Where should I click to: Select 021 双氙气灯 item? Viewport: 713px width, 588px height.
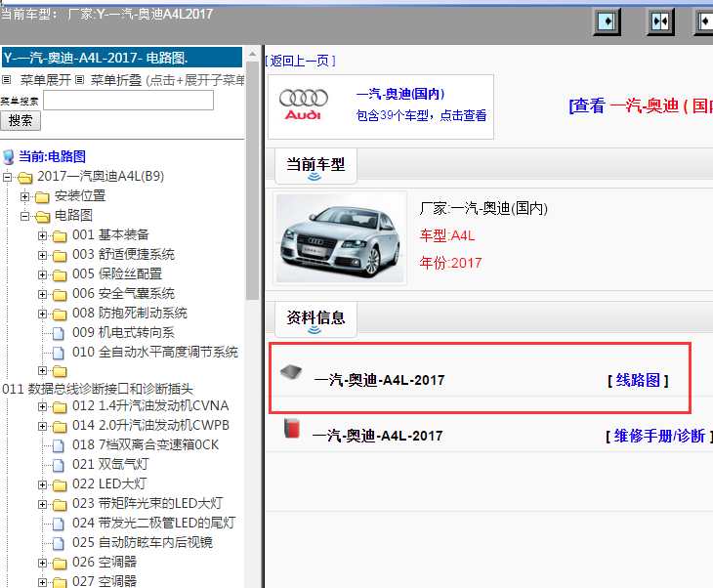click(110, 465)
